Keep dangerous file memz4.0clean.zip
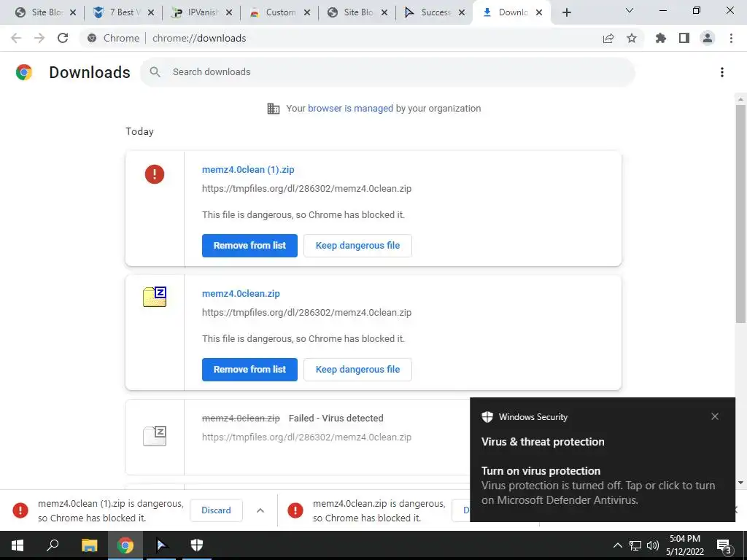The height and width of the screenshot is (560, 747). pos(357,370)
